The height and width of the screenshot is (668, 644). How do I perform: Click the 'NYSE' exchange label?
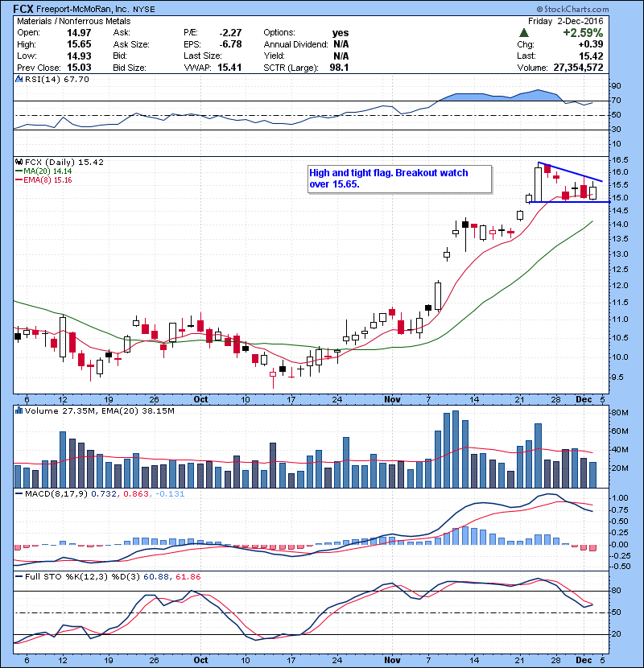coord(143,10)
